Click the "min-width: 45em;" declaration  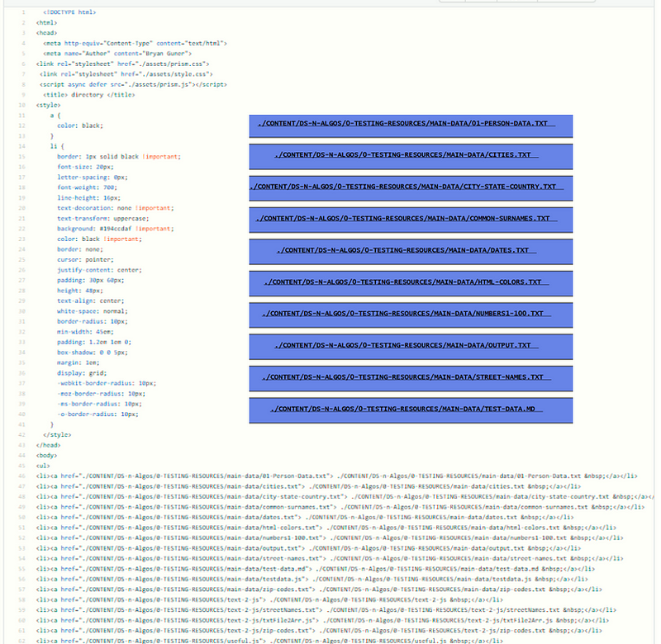point(86,332)
